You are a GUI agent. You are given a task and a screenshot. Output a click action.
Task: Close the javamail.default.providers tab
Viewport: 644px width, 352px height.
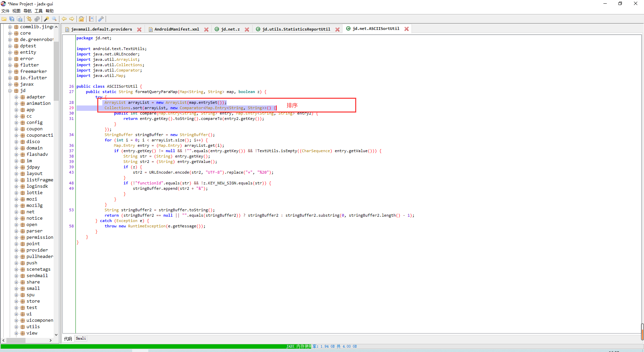[139, 30]
